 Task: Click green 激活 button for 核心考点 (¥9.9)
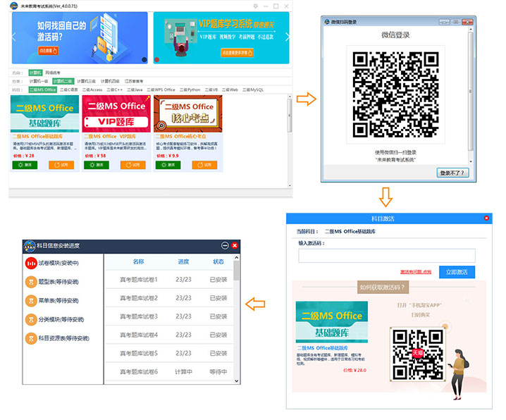[168, 165]
